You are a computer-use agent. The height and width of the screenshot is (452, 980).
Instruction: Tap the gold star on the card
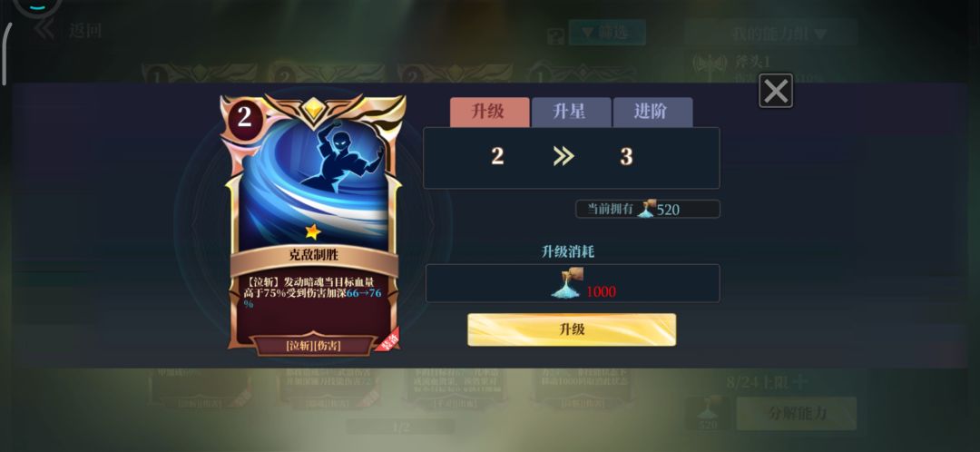click(x=313, y=232)
